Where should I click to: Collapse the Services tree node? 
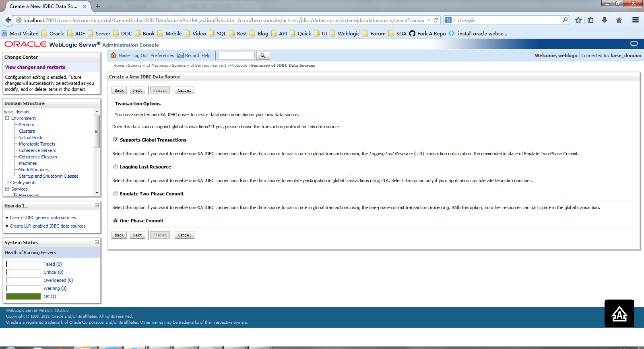point(7,189)
